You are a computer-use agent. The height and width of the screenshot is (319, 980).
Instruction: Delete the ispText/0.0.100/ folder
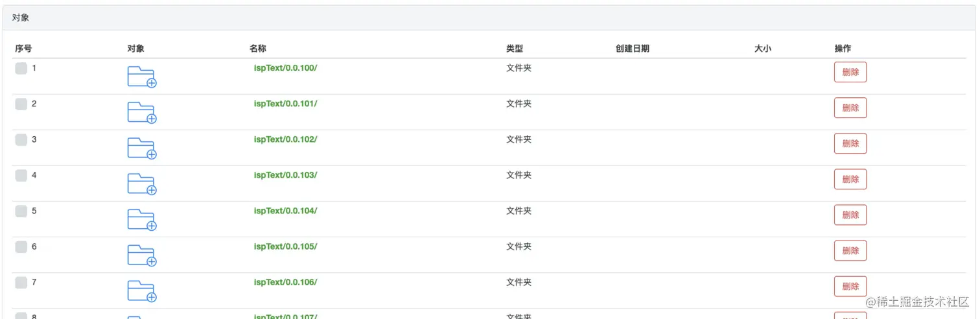point(850,73)
